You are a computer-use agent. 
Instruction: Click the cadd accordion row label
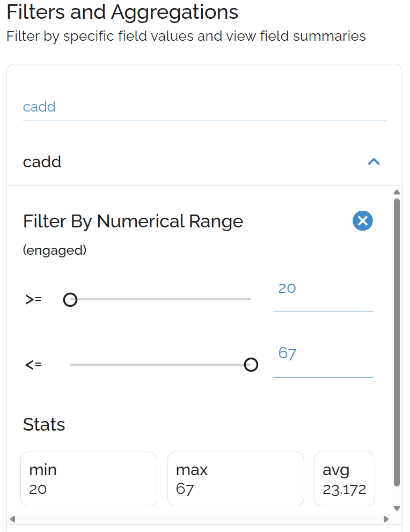point(42,161)
